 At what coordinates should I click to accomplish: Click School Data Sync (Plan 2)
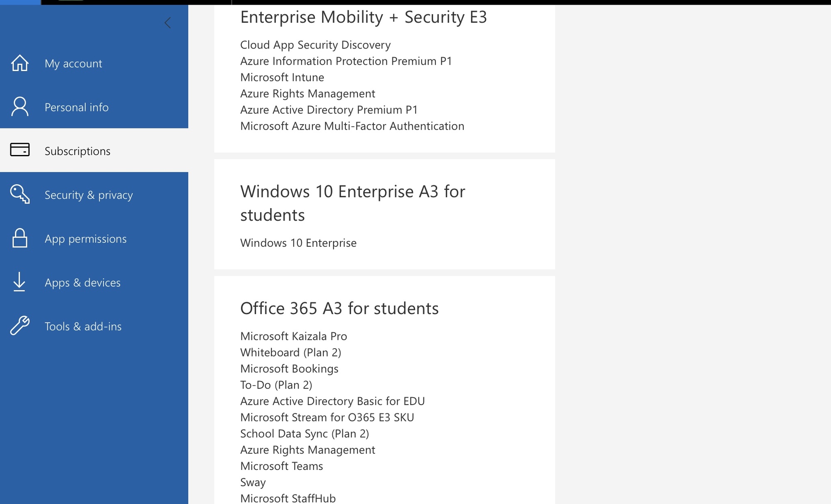pyautogui.click(x=305, y=434)
